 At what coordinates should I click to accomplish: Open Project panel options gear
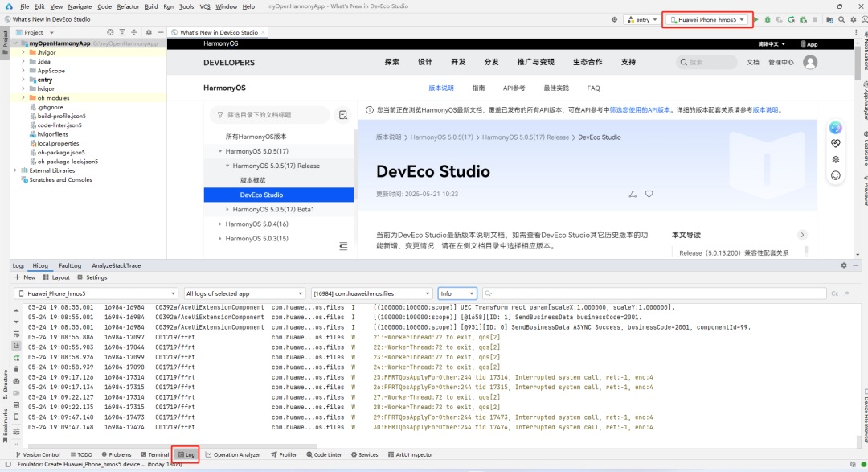pyautogui.click(x=149, y=33)
